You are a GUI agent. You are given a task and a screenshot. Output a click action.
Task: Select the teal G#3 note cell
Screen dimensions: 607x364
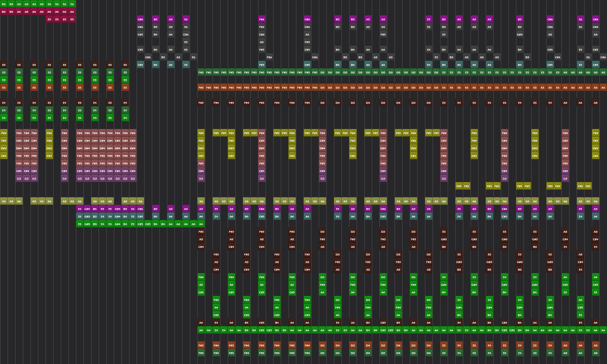[x=87, y=216]
